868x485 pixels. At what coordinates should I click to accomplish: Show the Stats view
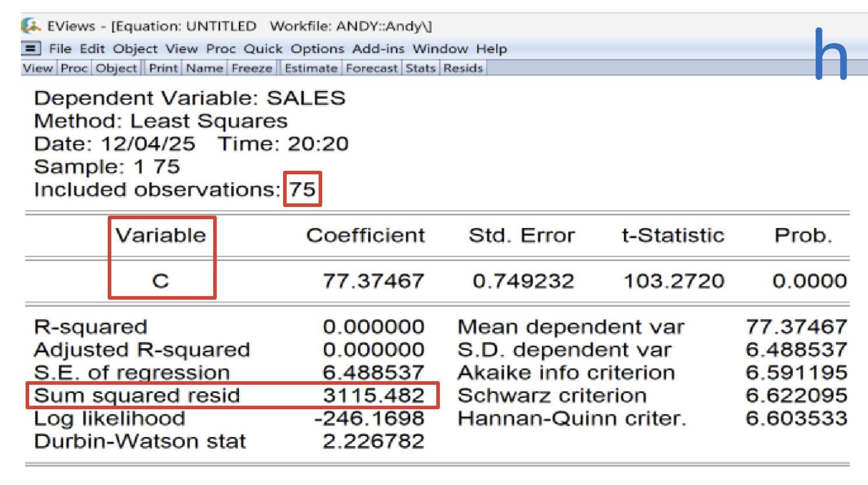click(x=421, y=68)
